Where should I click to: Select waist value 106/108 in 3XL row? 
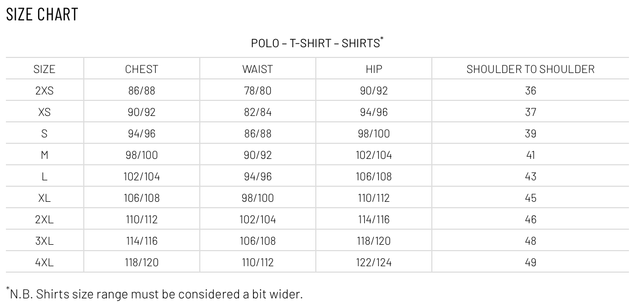257,241
